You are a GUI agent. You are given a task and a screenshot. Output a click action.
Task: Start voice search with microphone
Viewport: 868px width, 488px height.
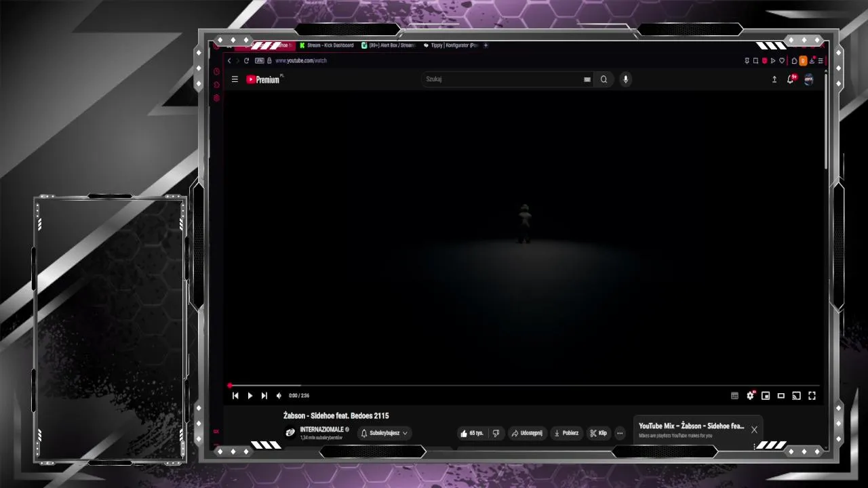[x=625, y=79]
